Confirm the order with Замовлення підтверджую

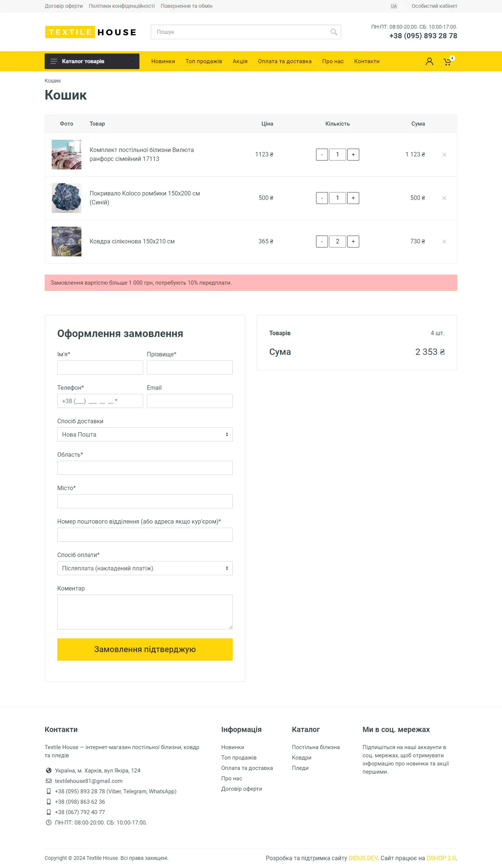point(145,650)
